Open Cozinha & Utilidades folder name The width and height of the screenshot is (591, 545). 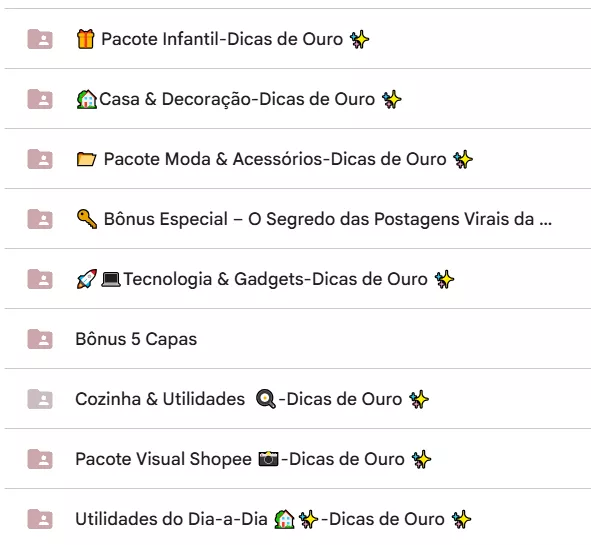click(253, 399)
